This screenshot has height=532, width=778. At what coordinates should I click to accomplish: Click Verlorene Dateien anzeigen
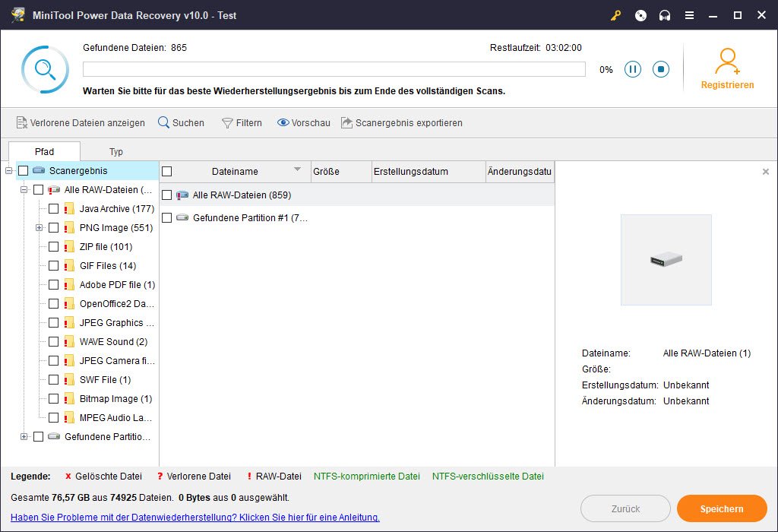tap(81, 122)
